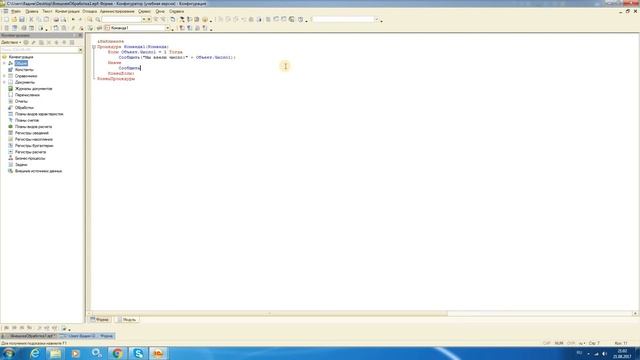Viewport: 640px width, 360px height.
Task: Open the toolbar search box dropdown arrow
Action: pyautogui.click(x=144, y=19)
